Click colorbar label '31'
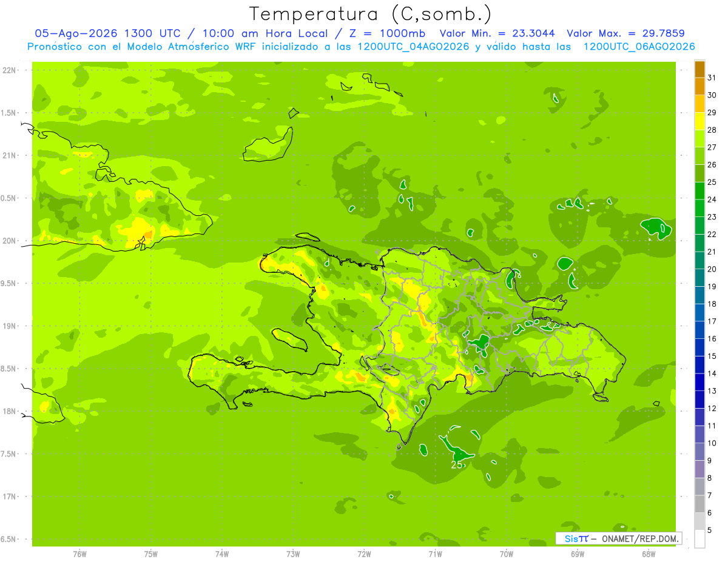This screenshot has height=562, width=728. click(x=712, y=78)
